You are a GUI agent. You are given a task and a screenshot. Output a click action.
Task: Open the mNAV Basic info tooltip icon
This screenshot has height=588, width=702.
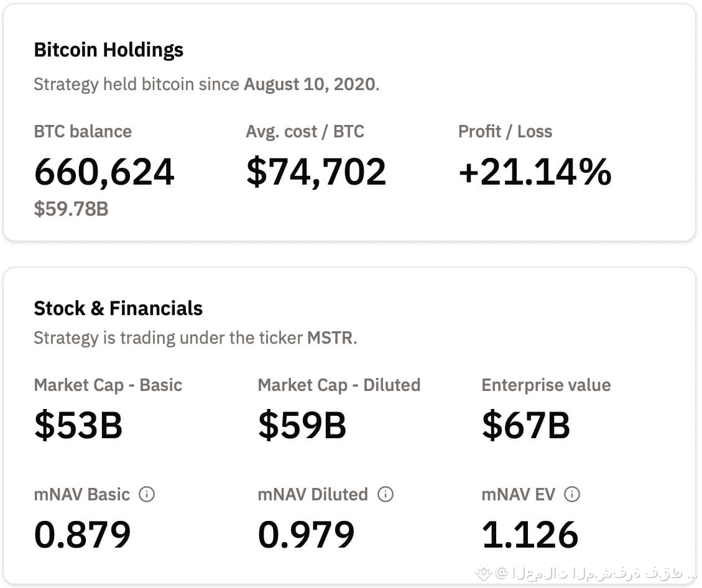click(147, 494)
